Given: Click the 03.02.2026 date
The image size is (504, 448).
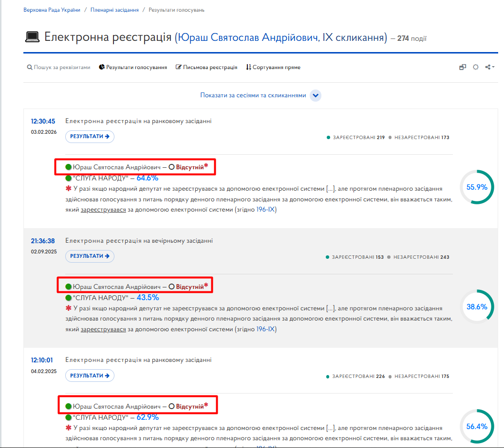Looking at the screenshot, I should (x=44, y=132).
